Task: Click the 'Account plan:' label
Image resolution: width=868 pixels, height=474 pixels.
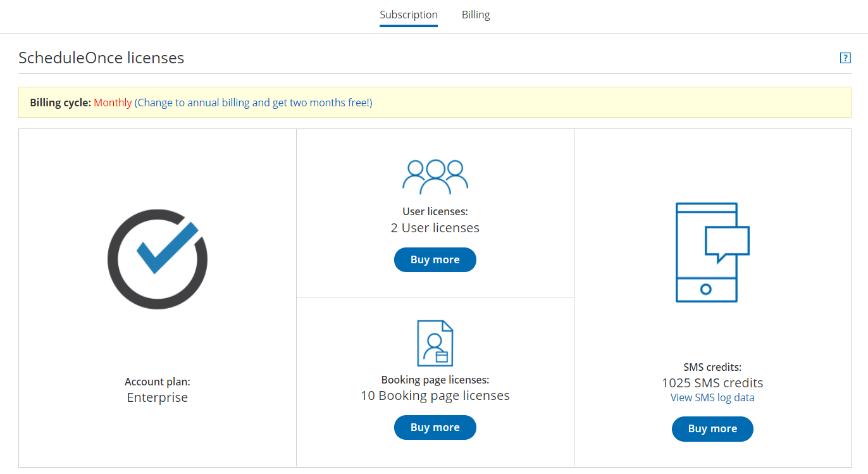Action: [158, 382]
